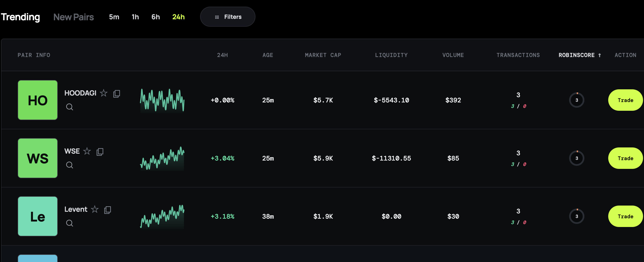Click the +0.00% change for HOODAGI
Image resolution: width=644 pixels, height=262 pixels.
point(222,100)
